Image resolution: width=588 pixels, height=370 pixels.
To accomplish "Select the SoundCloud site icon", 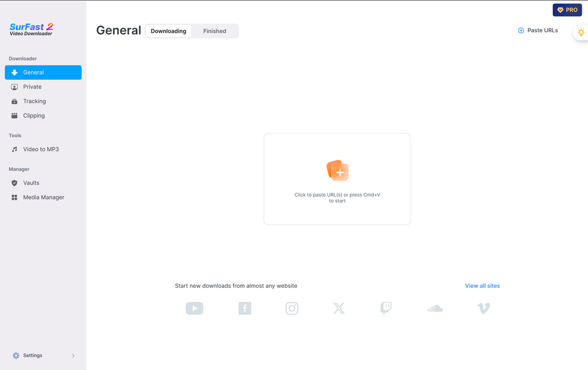I will pyautogui.click(x=435, y=309).
